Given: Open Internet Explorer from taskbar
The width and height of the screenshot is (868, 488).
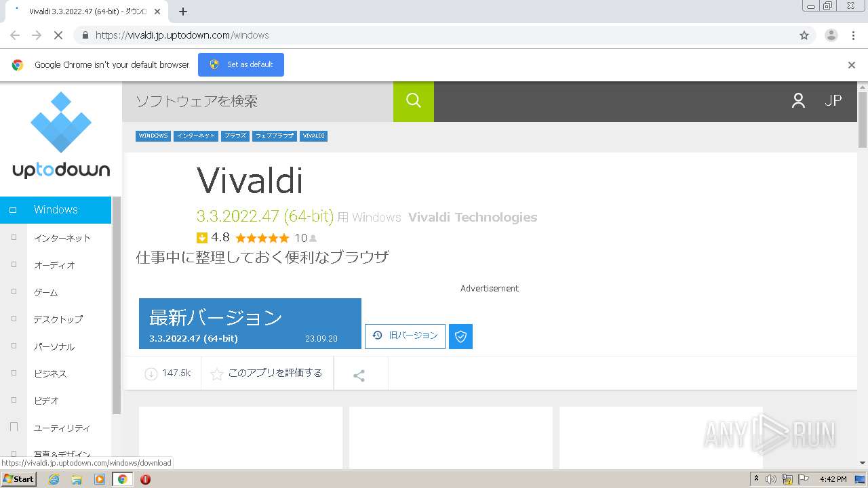Looking at the screenshot, I should [54, 479].
